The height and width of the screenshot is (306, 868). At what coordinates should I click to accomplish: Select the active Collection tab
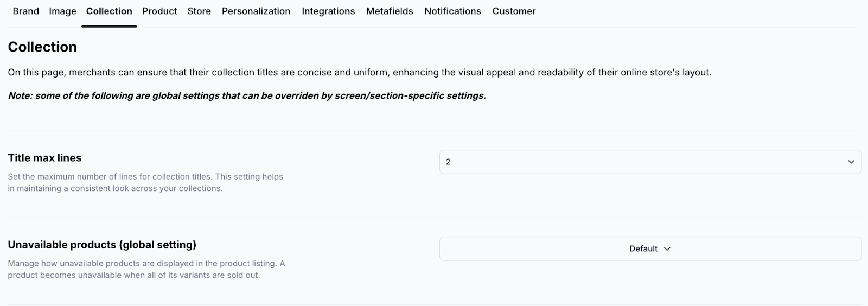(x=109, y=11)
